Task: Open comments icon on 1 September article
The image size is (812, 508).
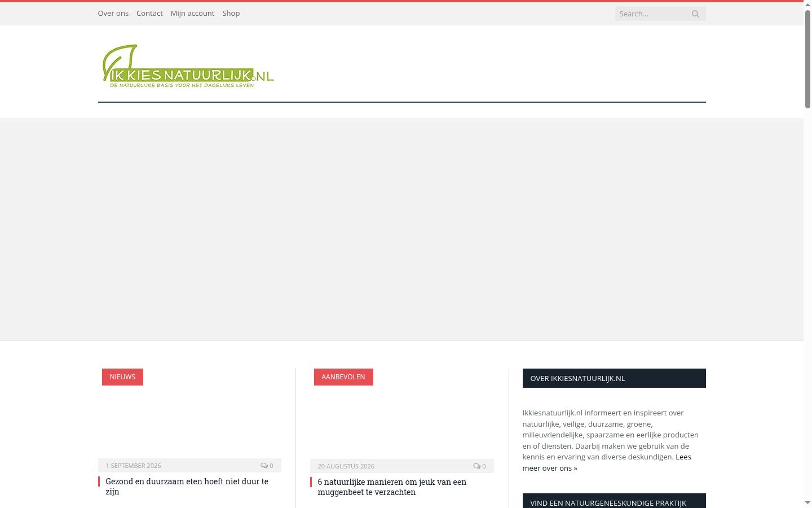Action: [x=267, y=466]
